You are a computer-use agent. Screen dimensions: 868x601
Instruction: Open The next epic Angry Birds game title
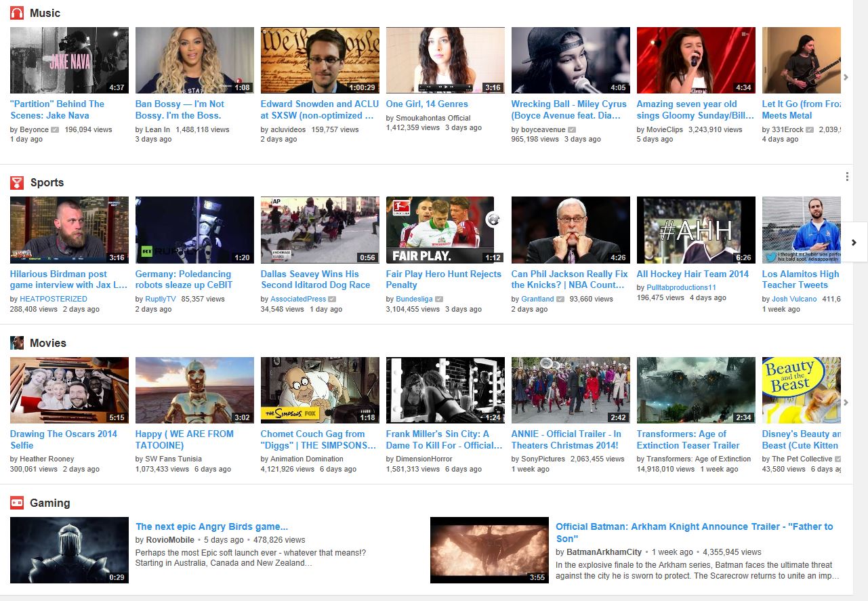(x=212, y=526)
